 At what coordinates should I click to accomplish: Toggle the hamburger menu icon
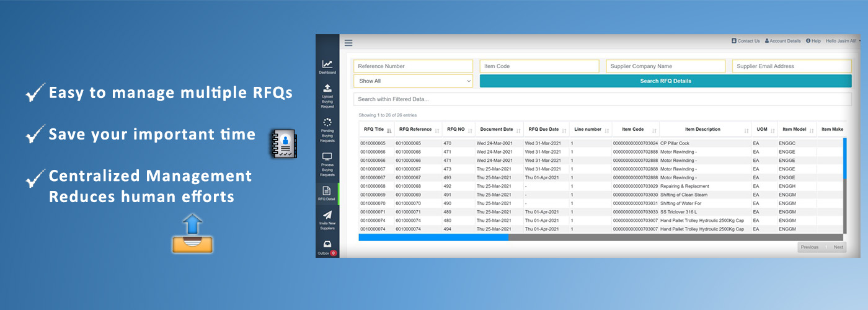348,43
